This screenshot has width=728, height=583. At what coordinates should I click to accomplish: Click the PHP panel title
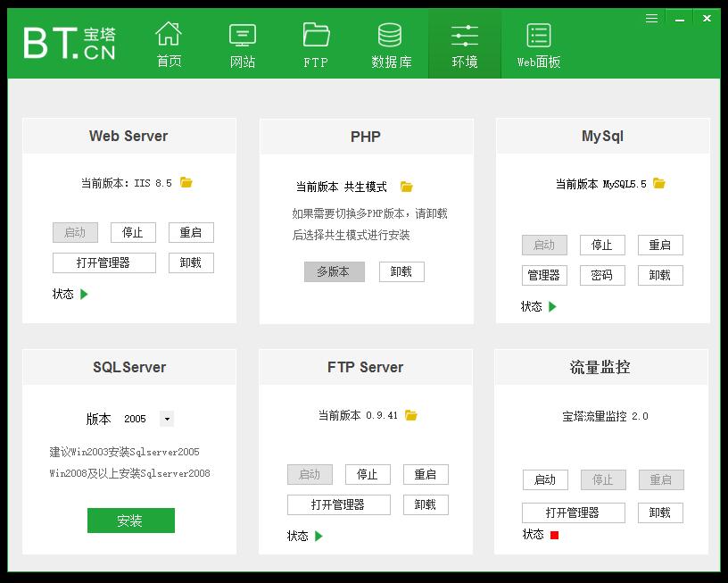tap(366, 137)
